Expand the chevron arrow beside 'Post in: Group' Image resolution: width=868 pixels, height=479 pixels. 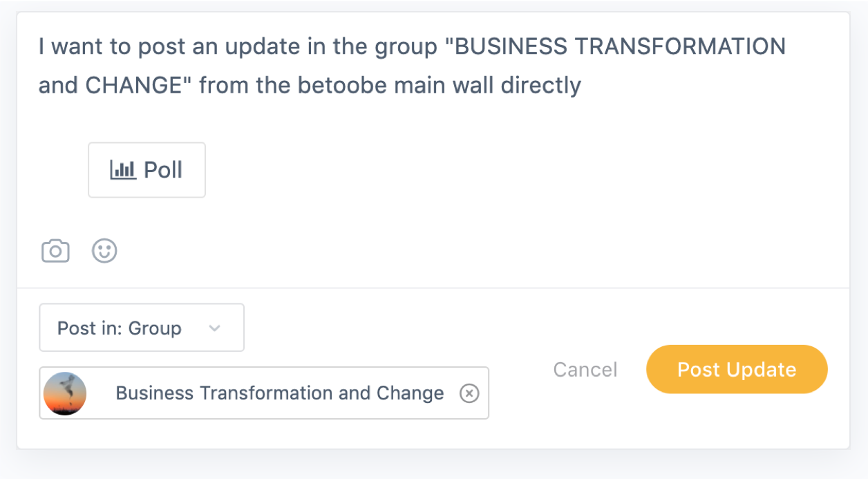pos(214,328)
